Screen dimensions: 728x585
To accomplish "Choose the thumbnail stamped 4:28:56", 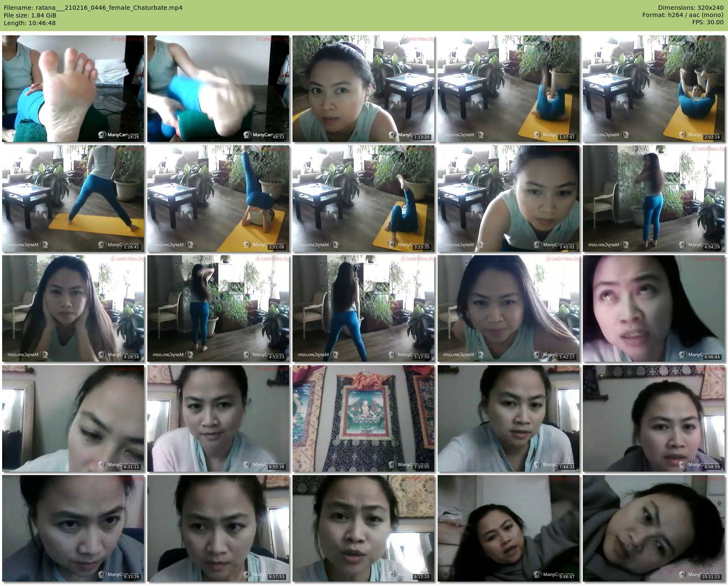I will pos(73,308).
